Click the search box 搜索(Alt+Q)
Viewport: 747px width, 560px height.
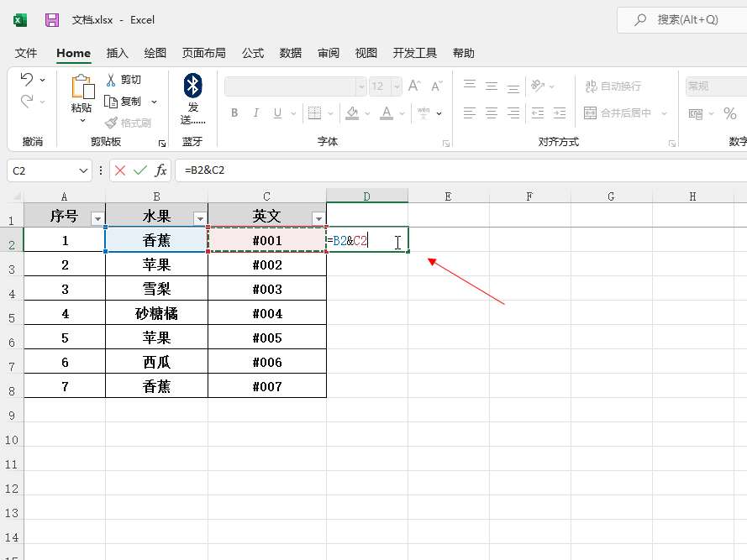pos(682,20)
